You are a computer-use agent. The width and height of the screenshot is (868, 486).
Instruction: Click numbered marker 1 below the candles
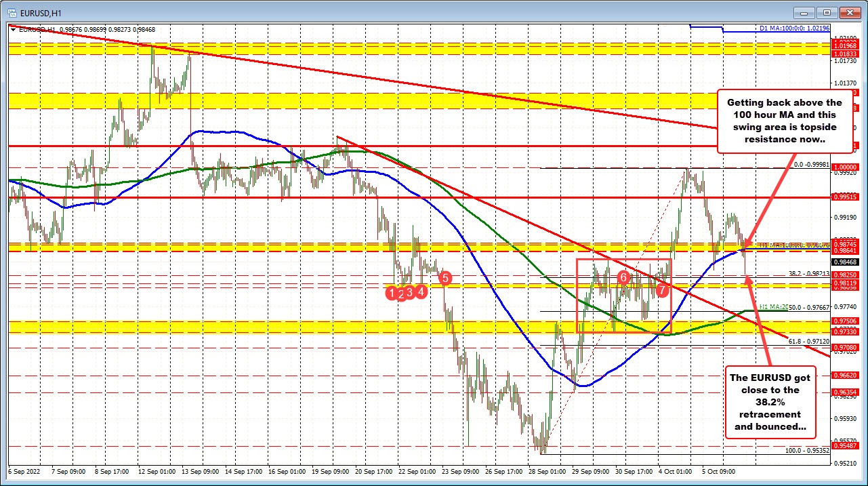(392, 293)
